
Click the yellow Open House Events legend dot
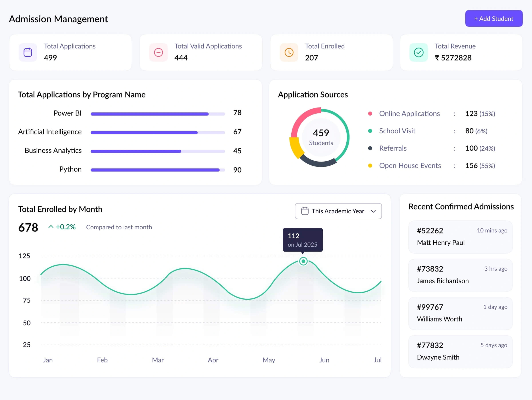370,166
